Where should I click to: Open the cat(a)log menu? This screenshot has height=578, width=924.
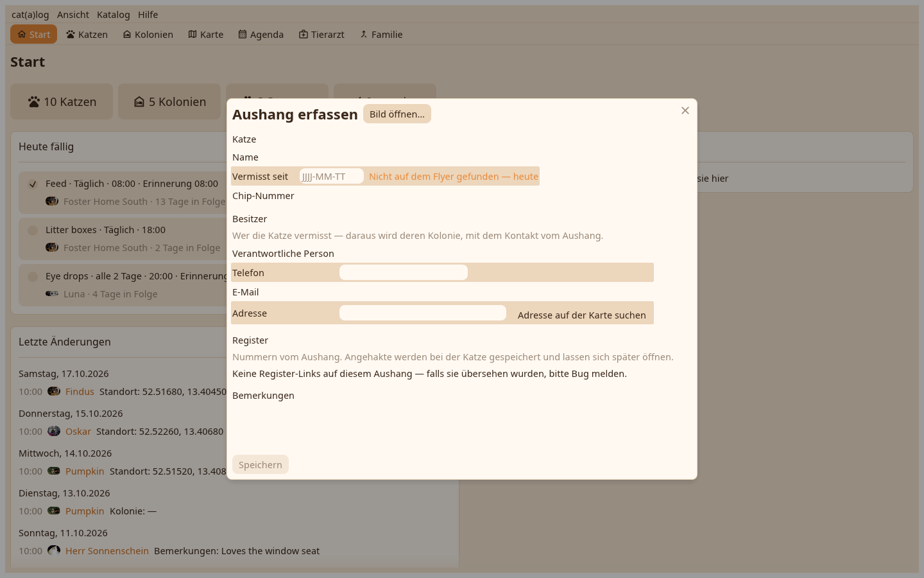coord(30,15)
